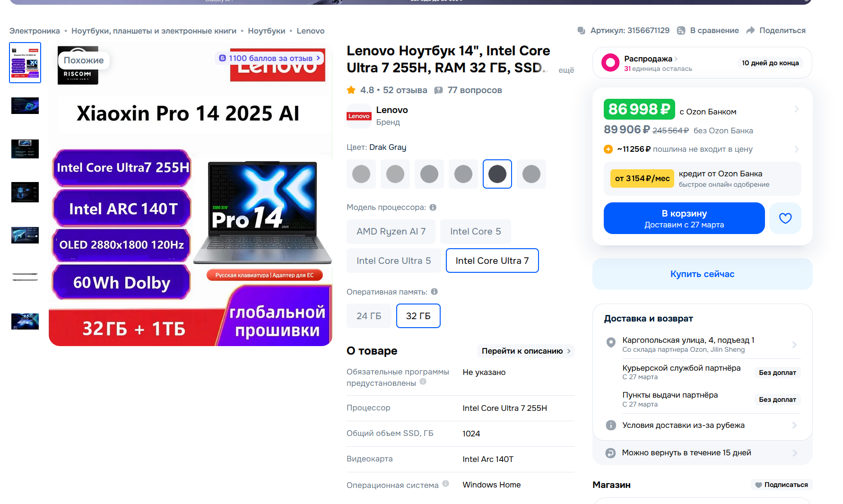Expand truncated product title with ещё
The height and width of the screenshot is (504, 843).
click(x=566, y=70)
